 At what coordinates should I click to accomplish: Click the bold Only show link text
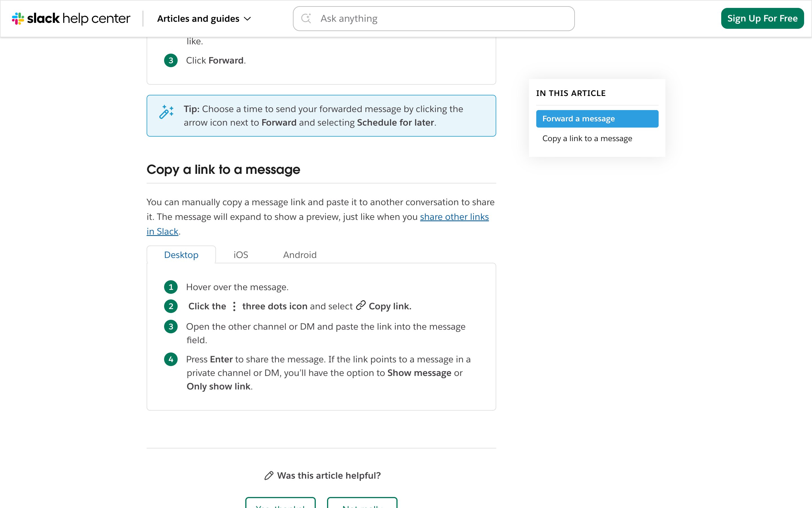point(219,387)
